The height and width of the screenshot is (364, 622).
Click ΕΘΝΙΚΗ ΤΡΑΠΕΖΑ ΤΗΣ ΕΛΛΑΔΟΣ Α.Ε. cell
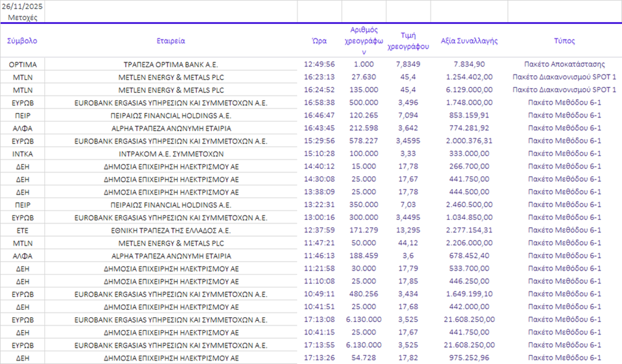pyautogui.click(x=171, y=230)
